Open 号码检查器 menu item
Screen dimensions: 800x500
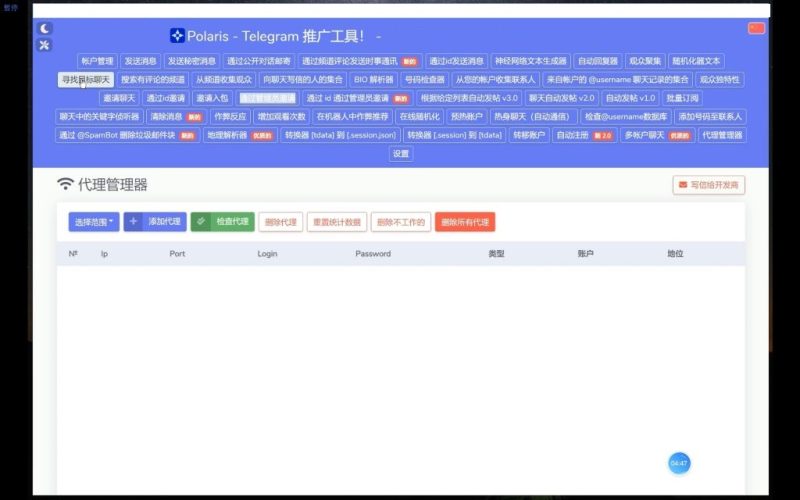(x=424, y=80)
